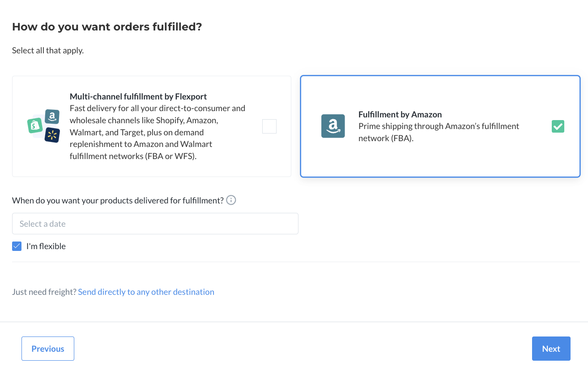
Task: Click the Prime shipping description text
Action: pos(439,132)
